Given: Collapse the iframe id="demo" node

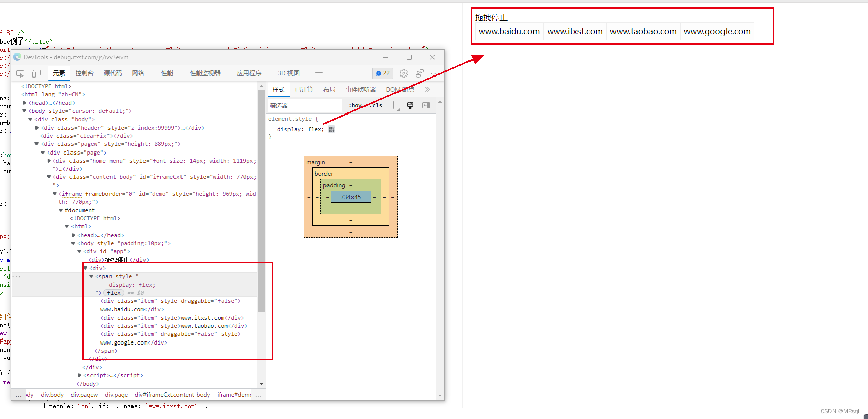Looking at the screenshot, I should [55, 194].
